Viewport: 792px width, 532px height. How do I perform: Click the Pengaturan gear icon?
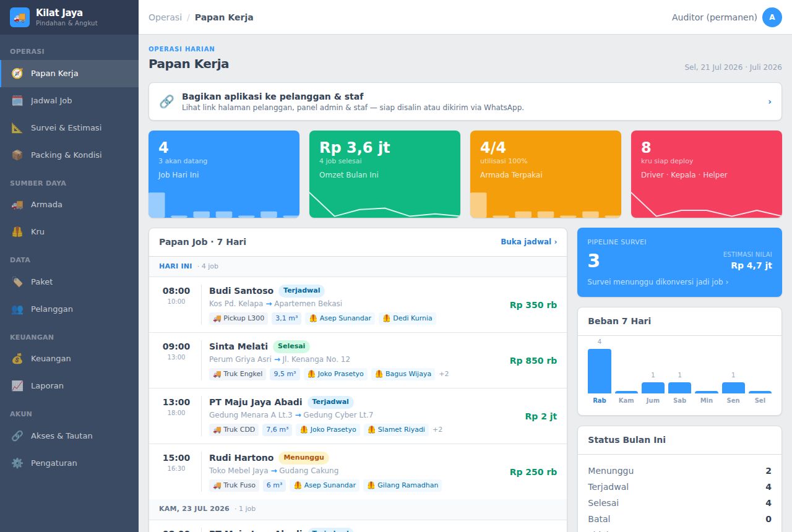coord(17,463)
